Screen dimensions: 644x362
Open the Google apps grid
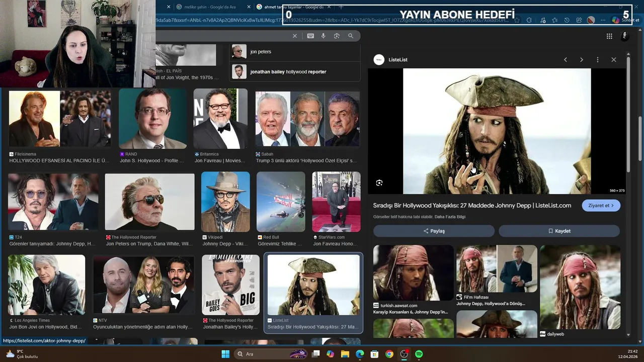pos(609,36)
